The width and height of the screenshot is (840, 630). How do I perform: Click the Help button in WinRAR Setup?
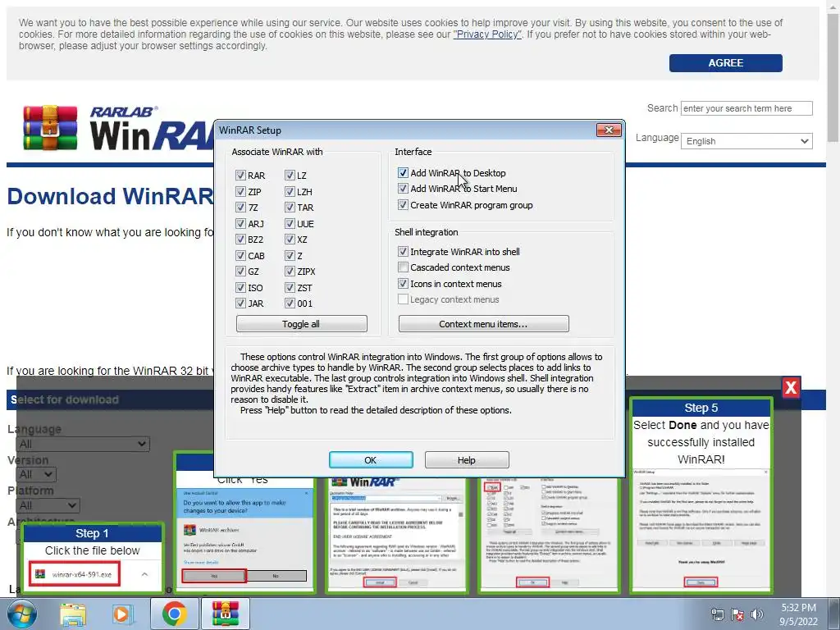[467, 459]
